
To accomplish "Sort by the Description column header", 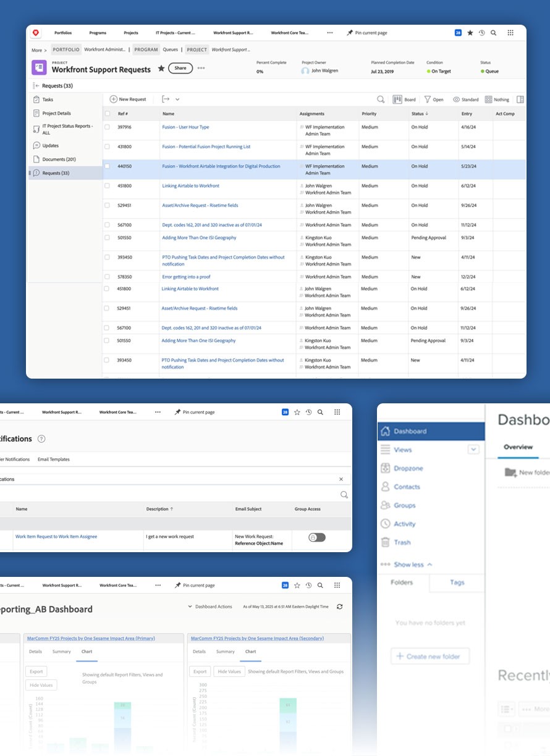I will pyautogui.click(x=161, y=509).
